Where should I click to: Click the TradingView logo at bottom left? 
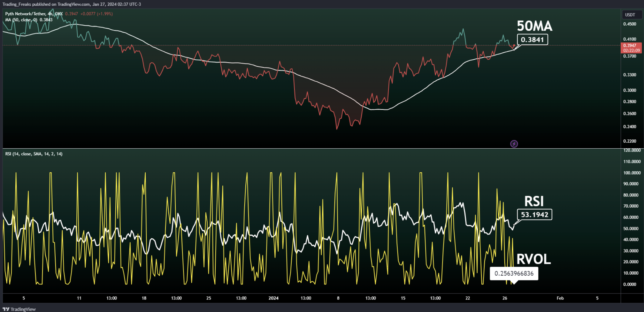click(19, 309)
